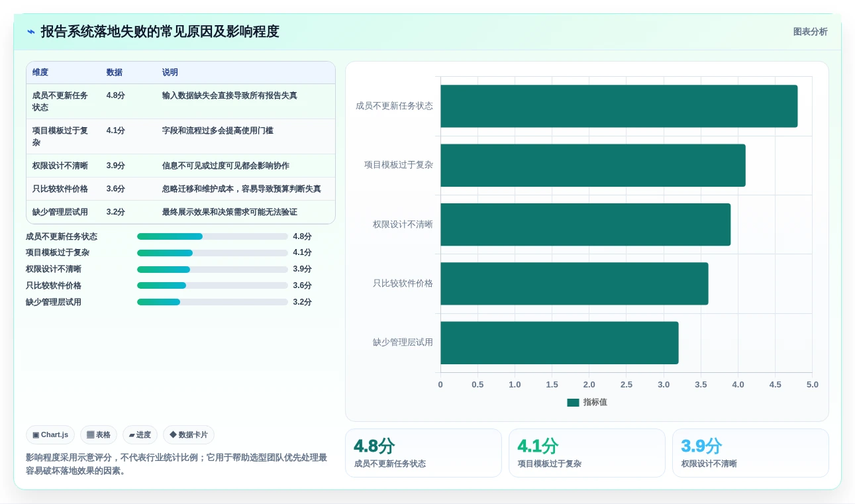Click the 3.9分 value in the table
The image size is (855, 504).
[116, 166]
